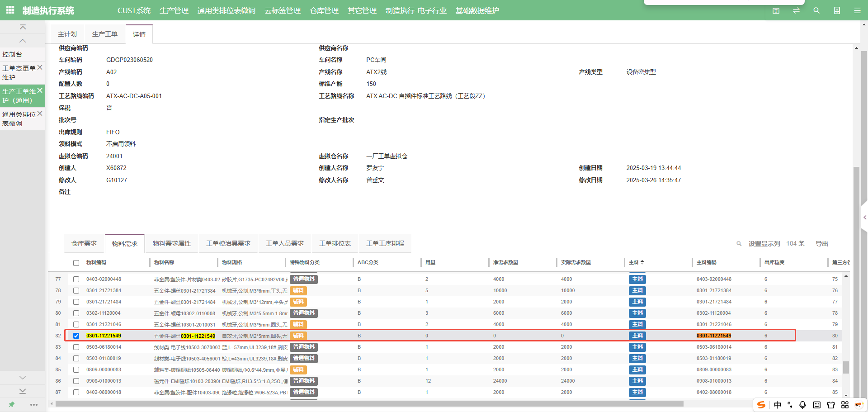The width and height of the screenshot is (868, 412).
Task: Click the IME punctuation toggle icon
Action: [790, 405]
